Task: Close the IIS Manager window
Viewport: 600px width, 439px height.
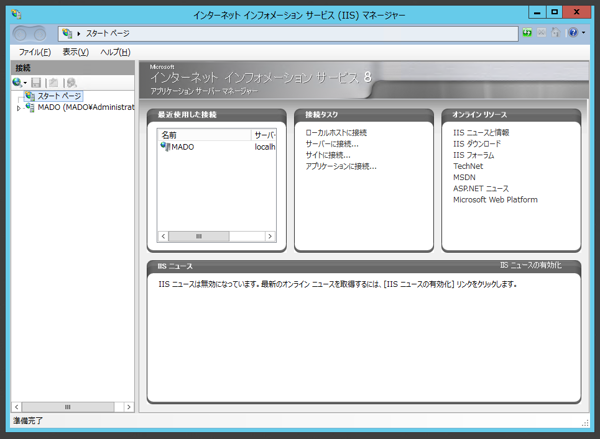Action: 577,12
